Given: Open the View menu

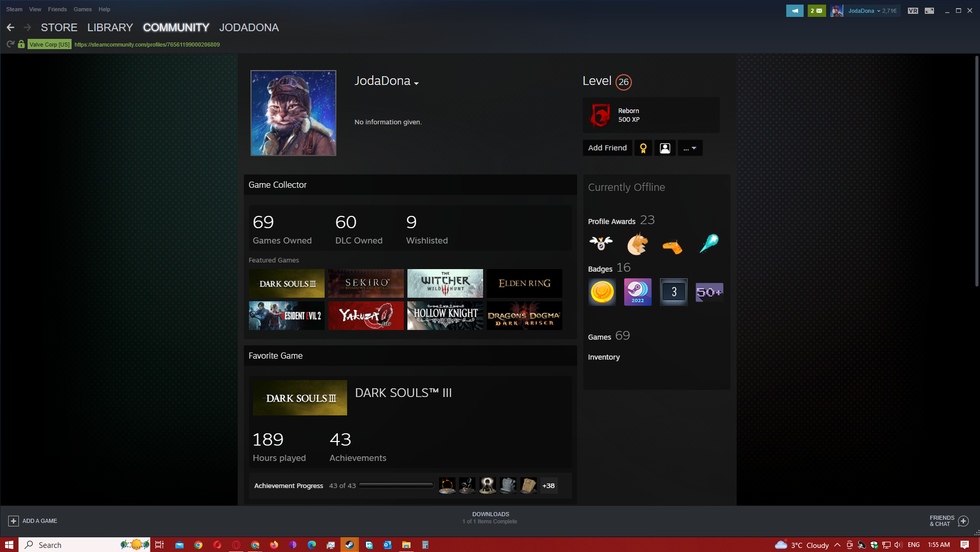Looking at the screenshot, I should pyautogui.click(x=35, y=9).
